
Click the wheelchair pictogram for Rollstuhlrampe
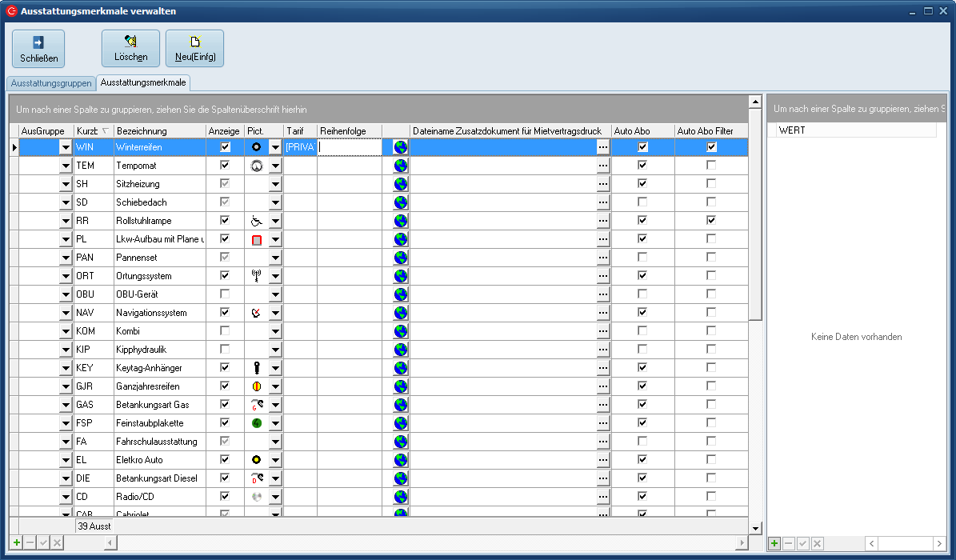point(256,221)
